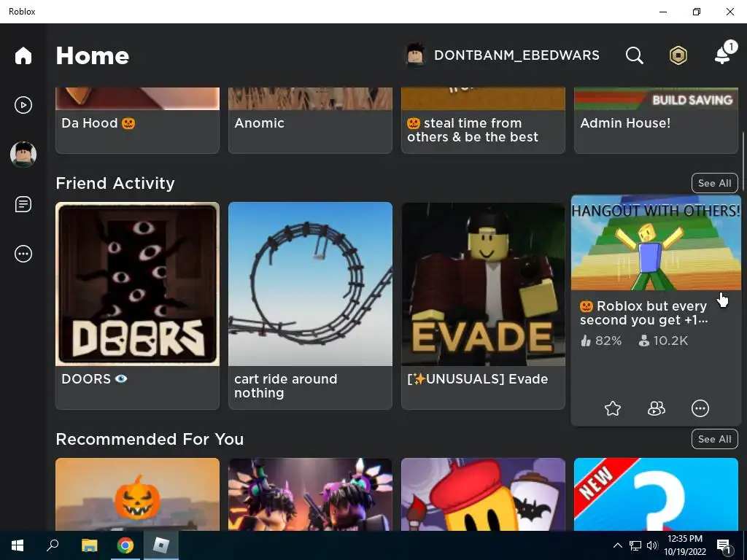This screenshot has width=747, height=560.
Task: Open Google Chrome from the taskbar
Action: [x=125, y=545]
